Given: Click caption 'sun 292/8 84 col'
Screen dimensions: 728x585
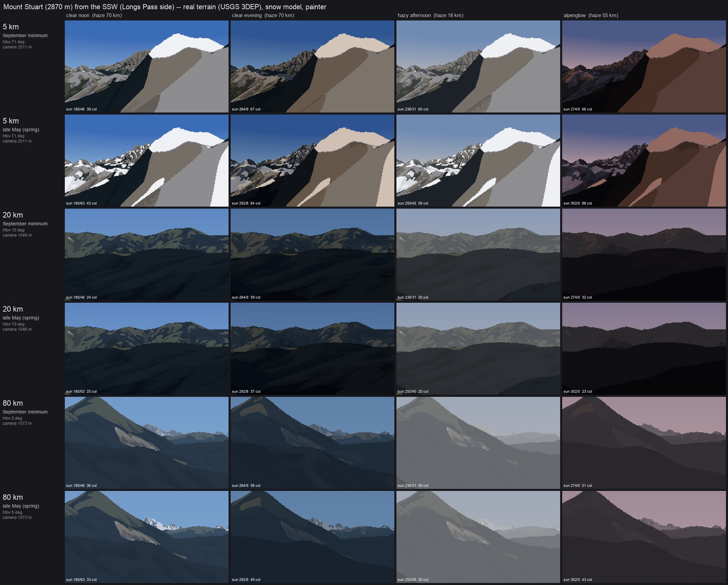Looking at the screenshot, I should pos(246,203).
